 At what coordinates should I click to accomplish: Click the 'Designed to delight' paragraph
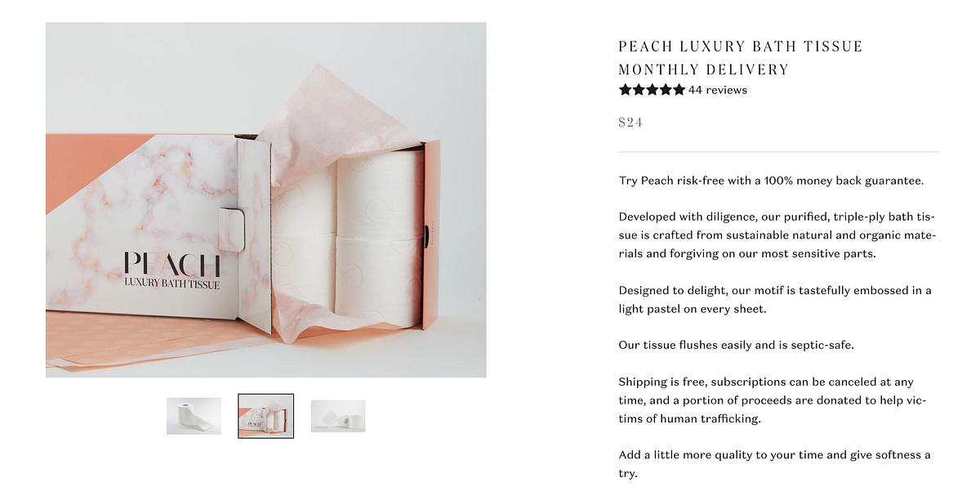[x=775, y=299]
